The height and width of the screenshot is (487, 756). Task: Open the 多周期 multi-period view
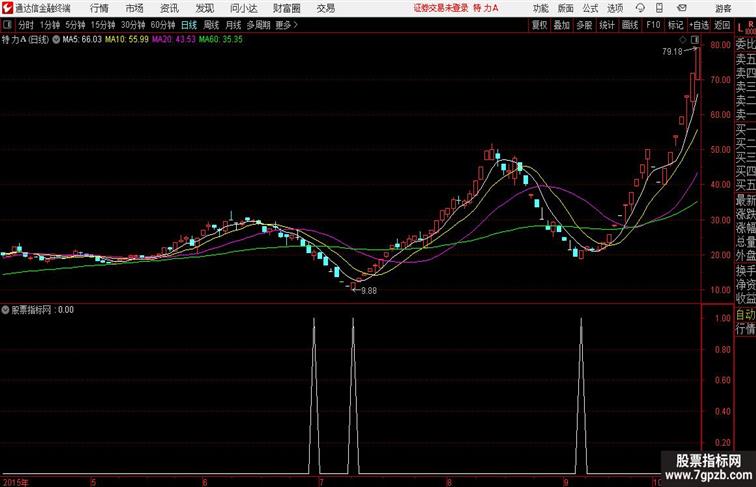pos(259,25)
